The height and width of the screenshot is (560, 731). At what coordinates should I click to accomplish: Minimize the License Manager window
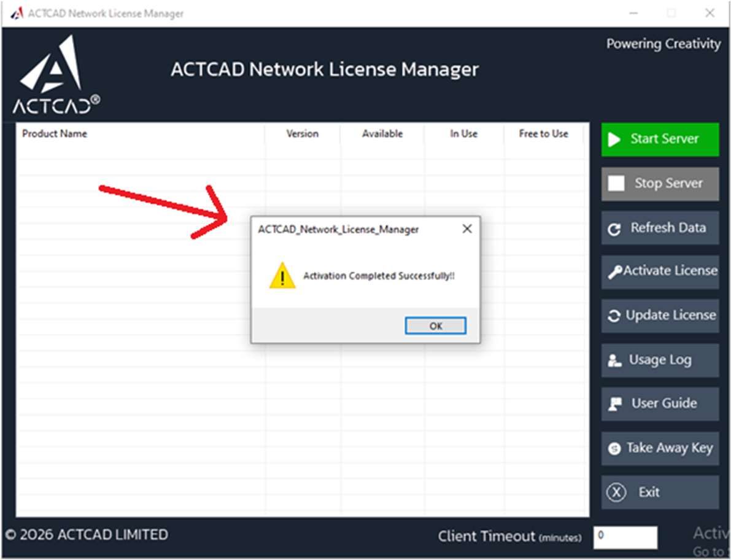click(633, 13)
